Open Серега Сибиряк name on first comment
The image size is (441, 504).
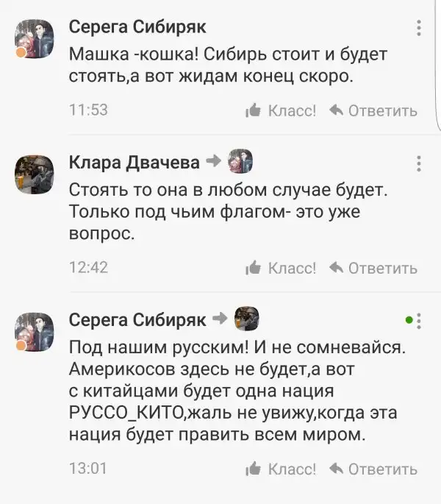point(137,27)
